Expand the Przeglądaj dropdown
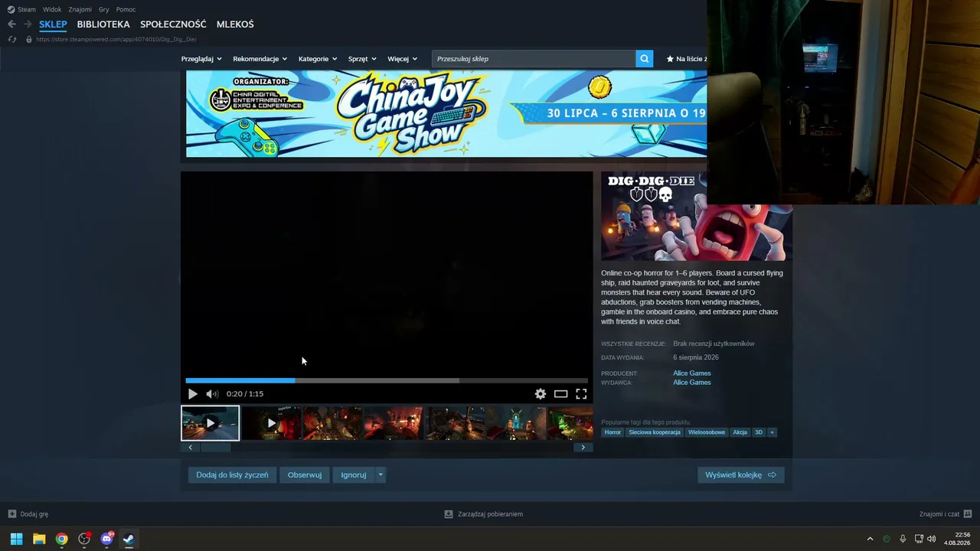The width and height of the screenshot is (980, 551). coord(201,59)
